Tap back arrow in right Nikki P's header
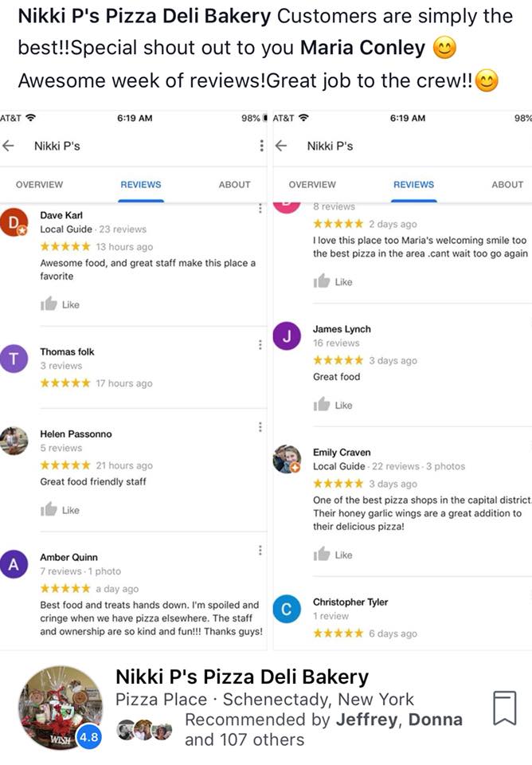532x765 pixels. pyautogui.click(x=280, y=146)
